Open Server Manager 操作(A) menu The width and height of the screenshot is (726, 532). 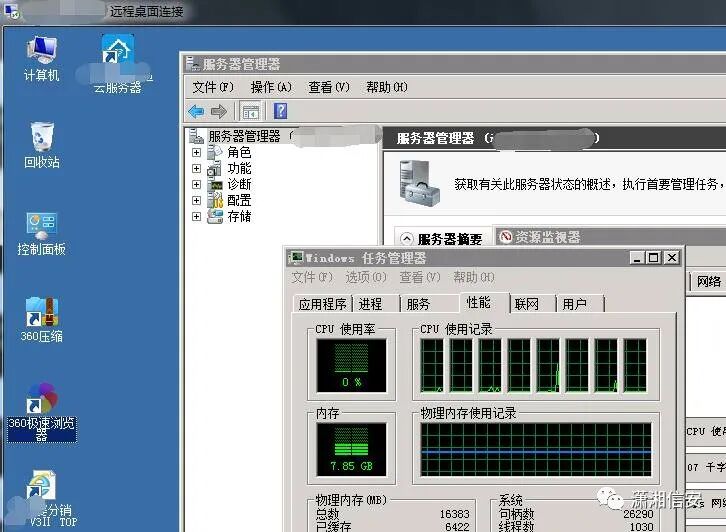tap(271, 87)
